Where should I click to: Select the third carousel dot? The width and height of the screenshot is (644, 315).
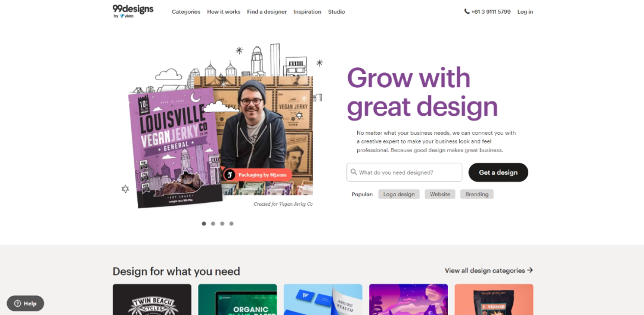tap(222, 223)
